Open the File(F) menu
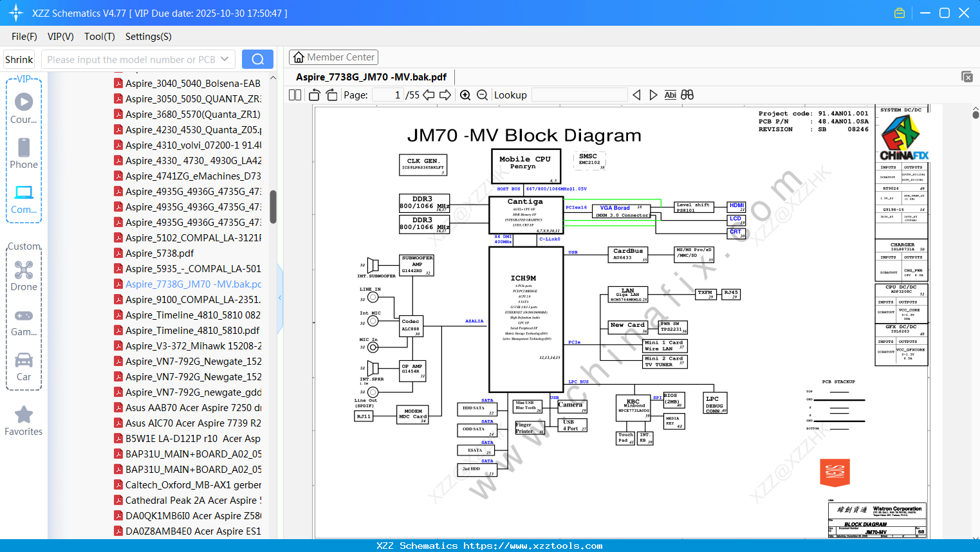The height and width of the screenshot is (552, 980). [24, 37]
